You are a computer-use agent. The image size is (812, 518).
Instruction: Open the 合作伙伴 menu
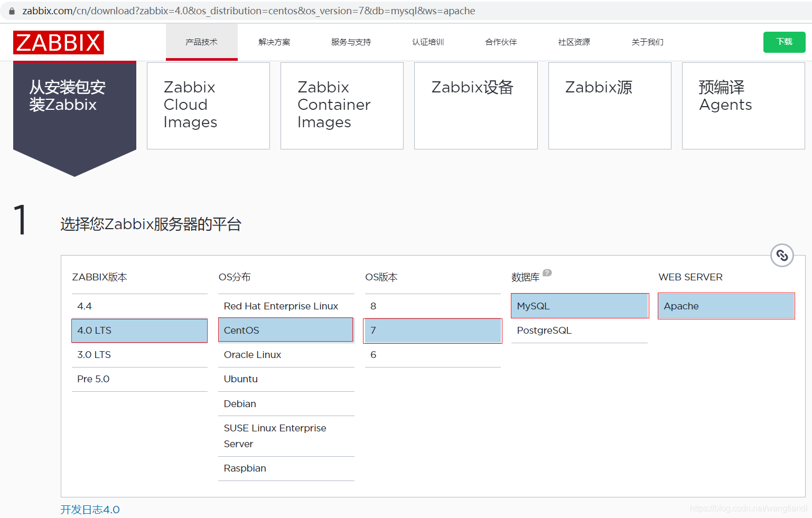[501, 42]
